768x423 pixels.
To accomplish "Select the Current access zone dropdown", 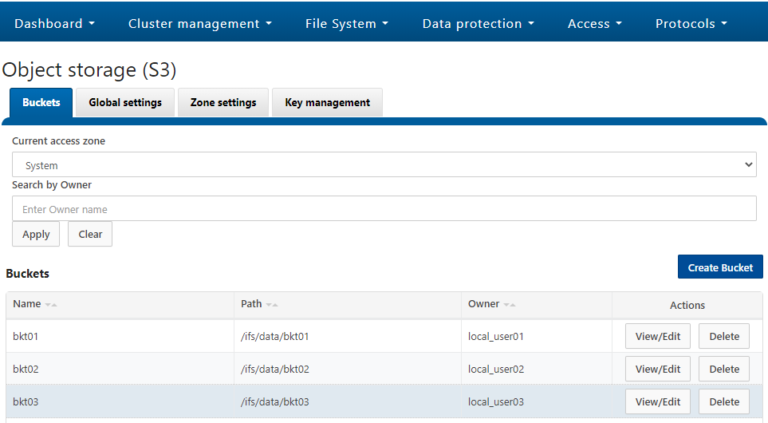I will point(384,164).
